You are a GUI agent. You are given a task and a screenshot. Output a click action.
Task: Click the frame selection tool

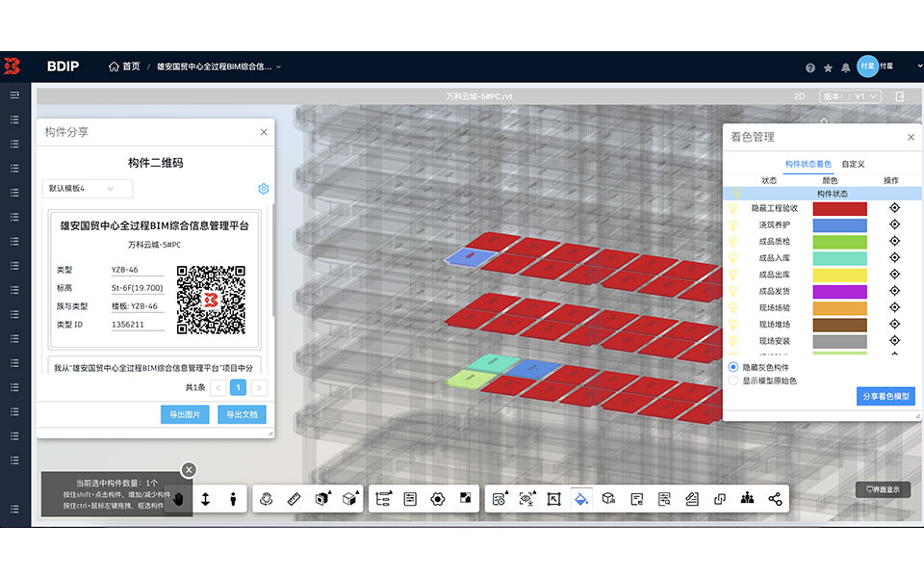tap(554, 499)
